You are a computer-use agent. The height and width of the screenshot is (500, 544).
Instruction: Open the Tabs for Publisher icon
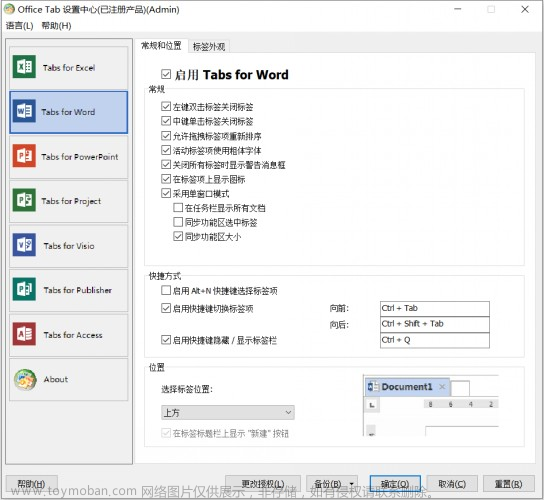[x=24, y=289]
